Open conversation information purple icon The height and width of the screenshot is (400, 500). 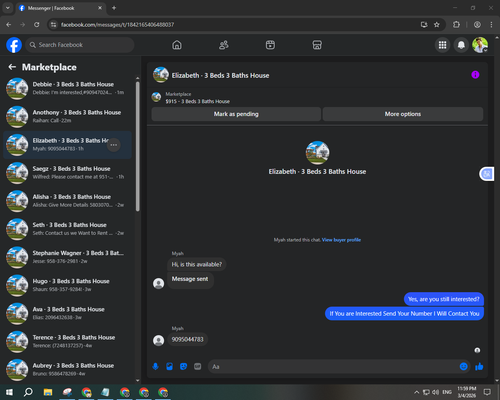[x=475, y=75]
